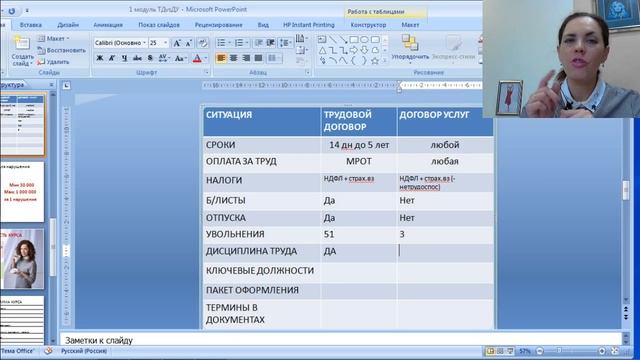Screen dimensions: 640x360
Task: Select the slide thumbnail with woman photo
Action: click(x=22, y=259)
